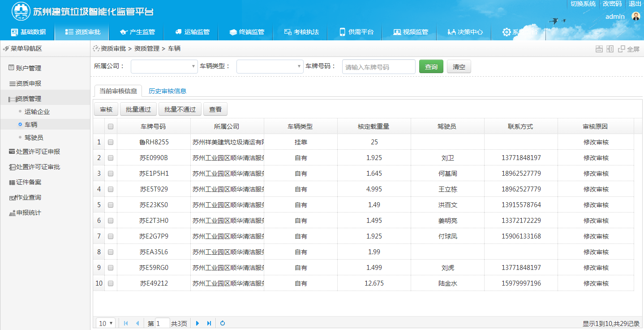Click the 切换系统 link

point(583,4)
